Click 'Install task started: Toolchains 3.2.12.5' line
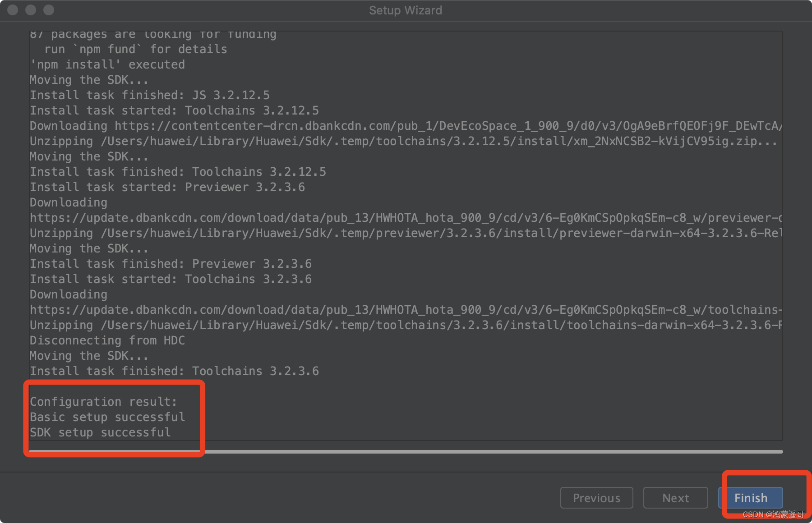 (174, 110)
